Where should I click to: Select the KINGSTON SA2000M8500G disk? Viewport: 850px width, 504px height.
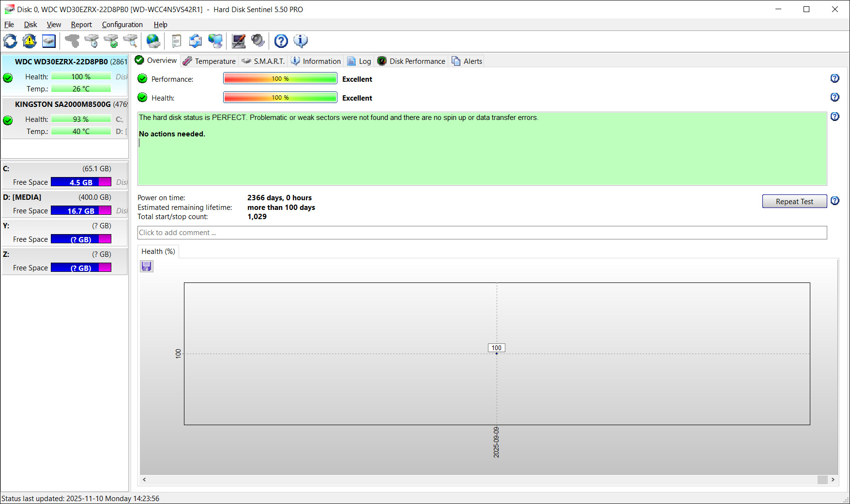point(65,118)
